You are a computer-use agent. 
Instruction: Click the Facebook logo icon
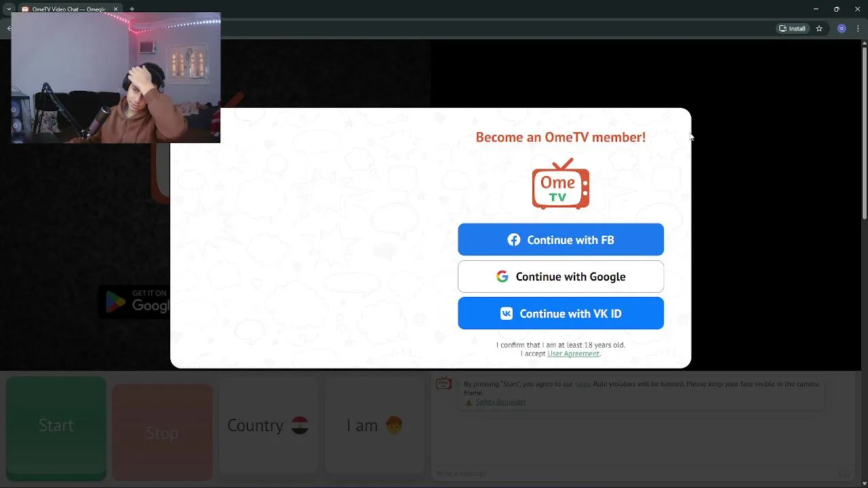514,240
